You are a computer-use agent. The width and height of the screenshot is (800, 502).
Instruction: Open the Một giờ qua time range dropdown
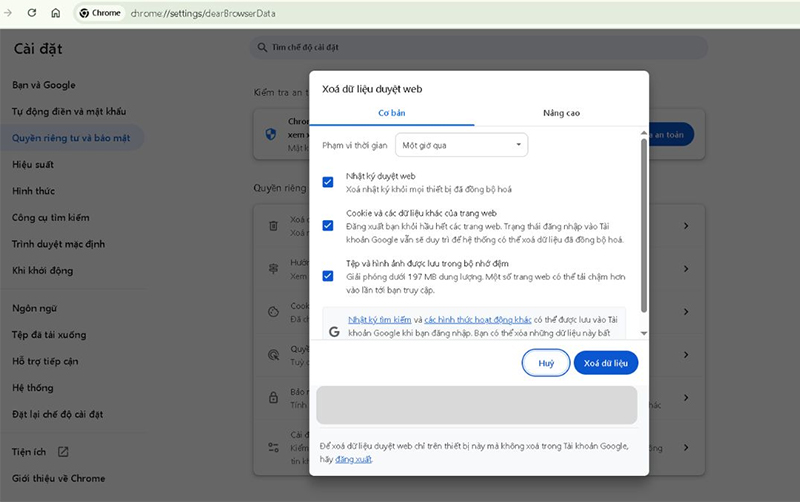pos(461,145)
